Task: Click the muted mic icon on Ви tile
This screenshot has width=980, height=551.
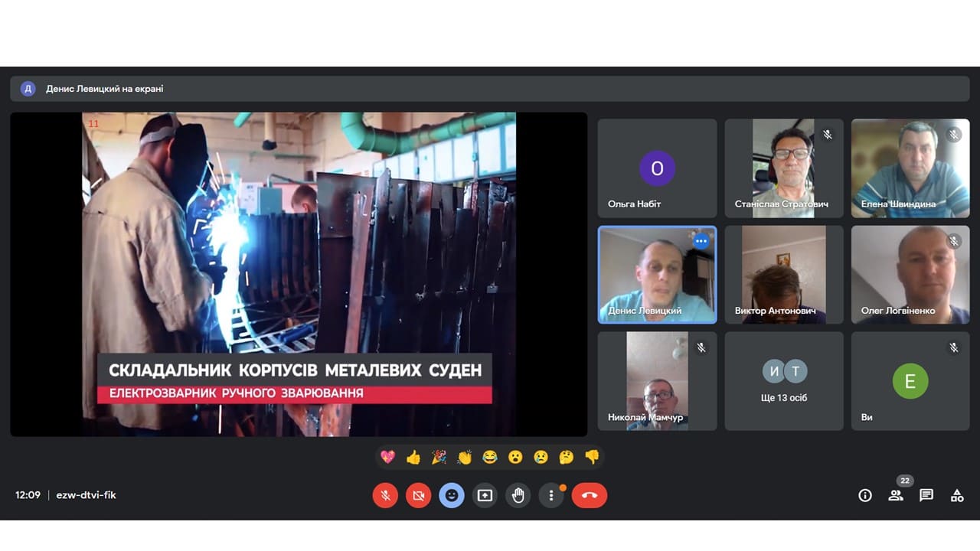Action: (954, 347)
